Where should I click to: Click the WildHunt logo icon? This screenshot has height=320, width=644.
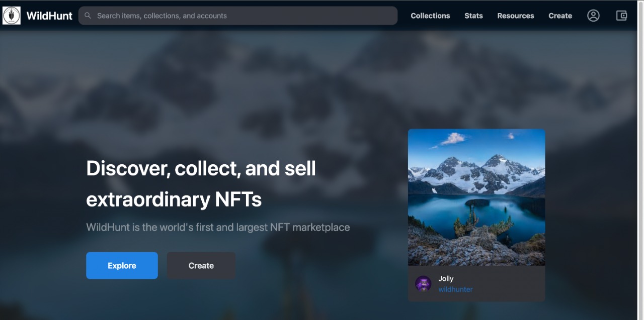[12, 16]
